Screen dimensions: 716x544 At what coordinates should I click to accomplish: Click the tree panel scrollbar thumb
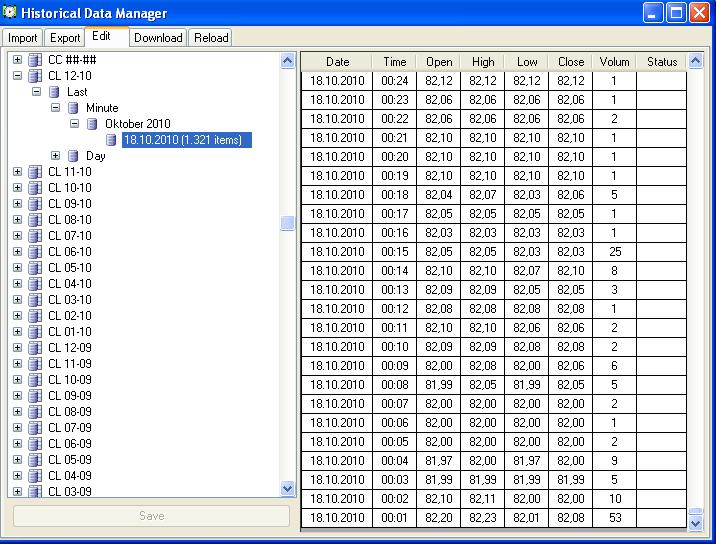[x=287, y=223]
